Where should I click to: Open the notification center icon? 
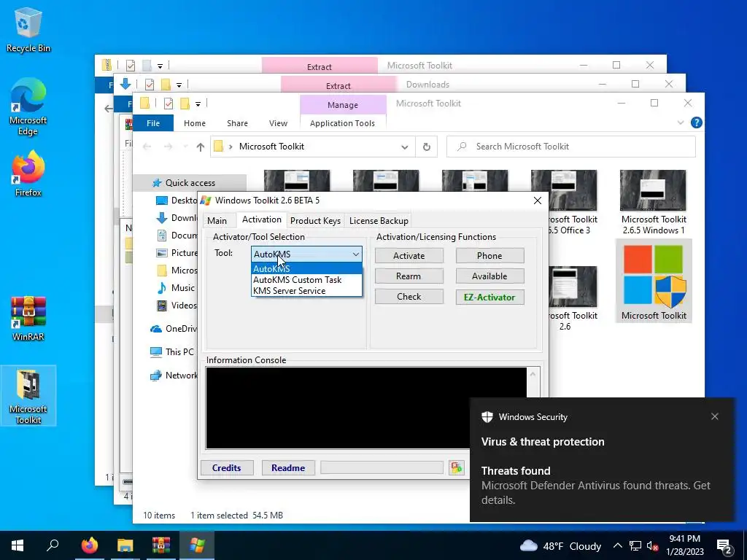click(724, 546)
